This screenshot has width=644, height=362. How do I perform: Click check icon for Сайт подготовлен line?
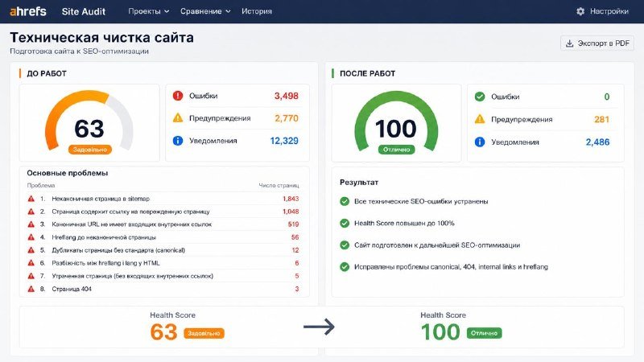(x=345, y=245)
